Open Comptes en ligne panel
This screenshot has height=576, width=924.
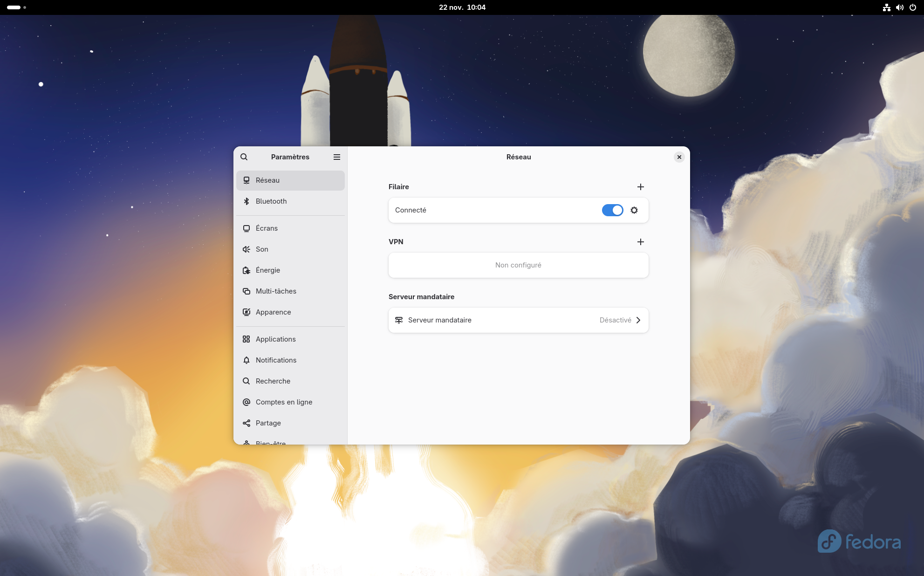[284, 402]
